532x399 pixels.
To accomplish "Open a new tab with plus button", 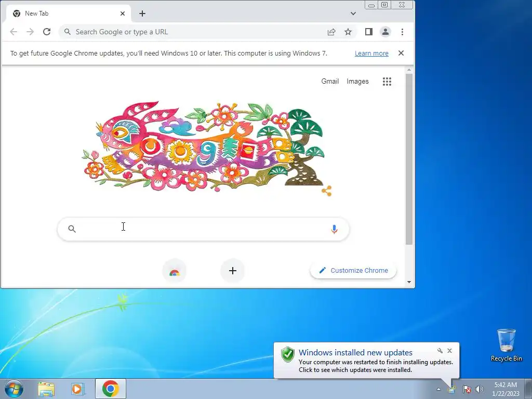I will (142, 14).
